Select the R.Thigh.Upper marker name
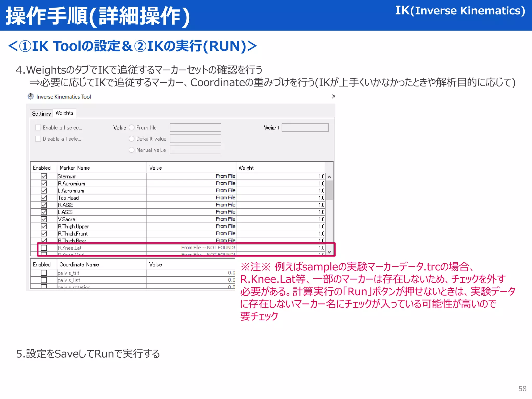This screenshot has height=399, width=532. (x=73, y=226)
